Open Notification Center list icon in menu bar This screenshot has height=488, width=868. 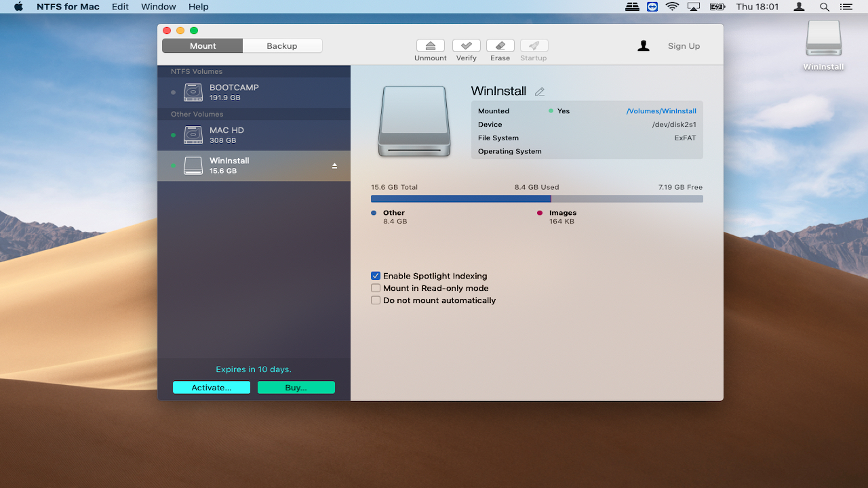pos(846,7)
